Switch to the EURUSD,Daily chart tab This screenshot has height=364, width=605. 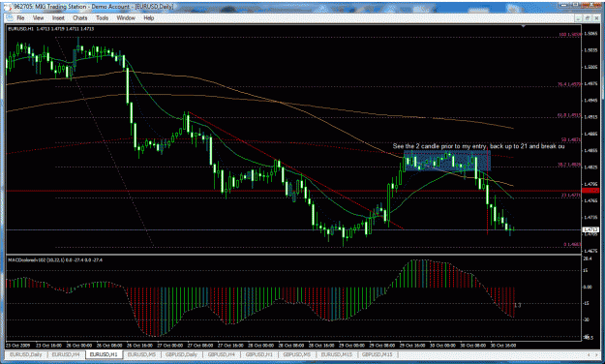click(x=26, y=354)
